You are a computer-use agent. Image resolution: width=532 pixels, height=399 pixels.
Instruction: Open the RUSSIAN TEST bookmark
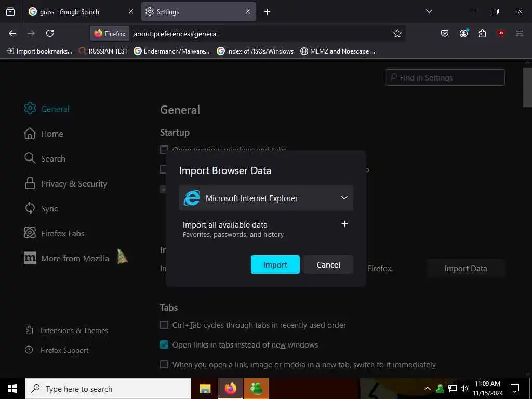[103, 51]
